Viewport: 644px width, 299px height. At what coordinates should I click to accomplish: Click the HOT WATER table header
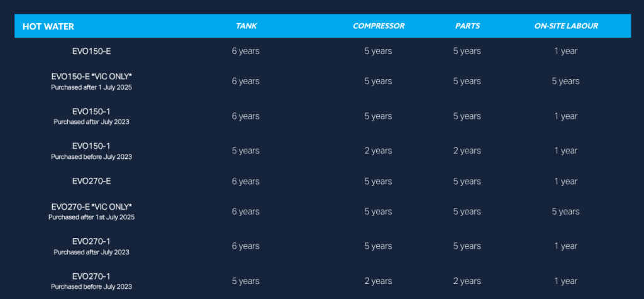pyautogui.click(x=48, y=26)
